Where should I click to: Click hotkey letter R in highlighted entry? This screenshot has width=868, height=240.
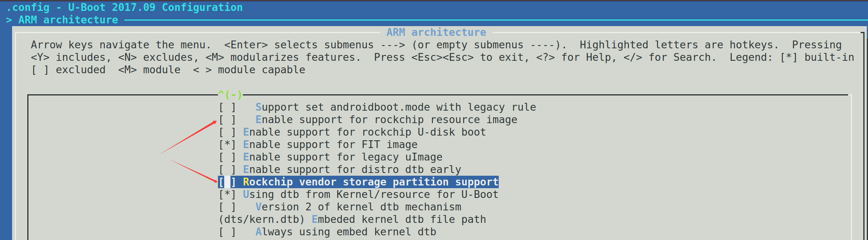246,182
